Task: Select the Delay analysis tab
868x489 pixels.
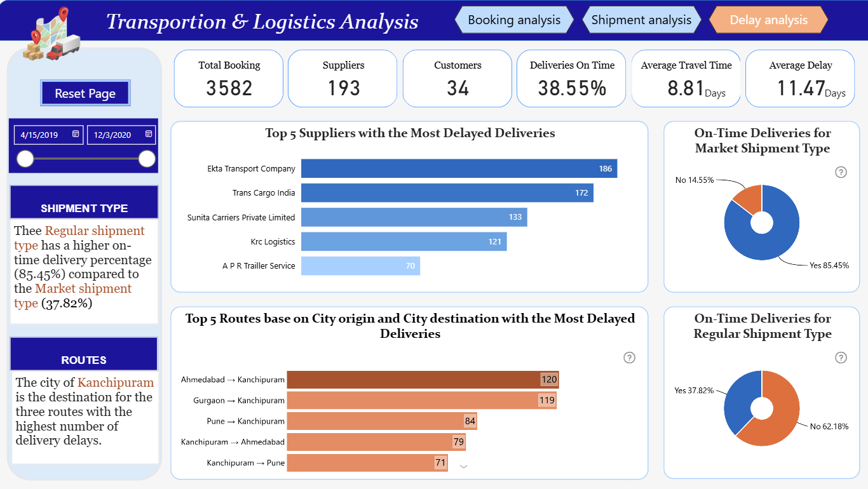Action: coord(768,20)
